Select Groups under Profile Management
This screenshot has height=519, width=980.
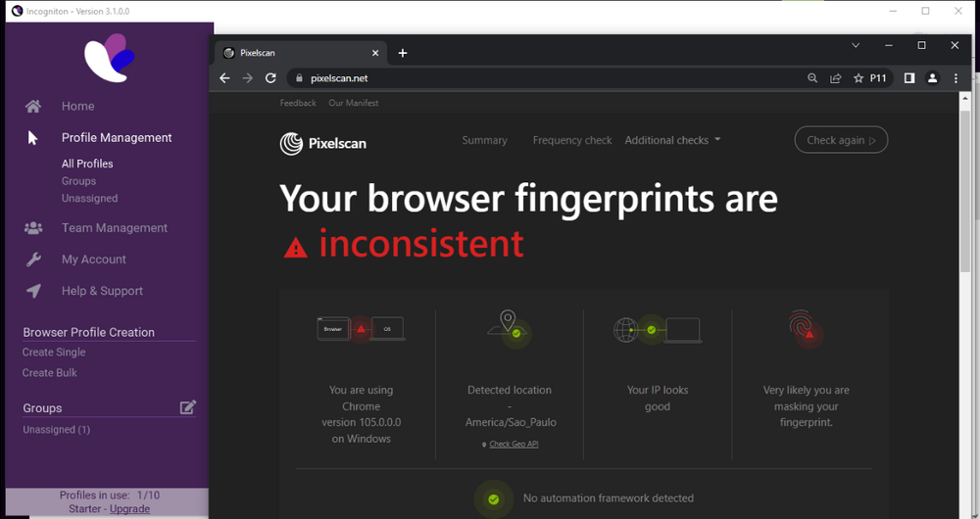coord(78,181)
